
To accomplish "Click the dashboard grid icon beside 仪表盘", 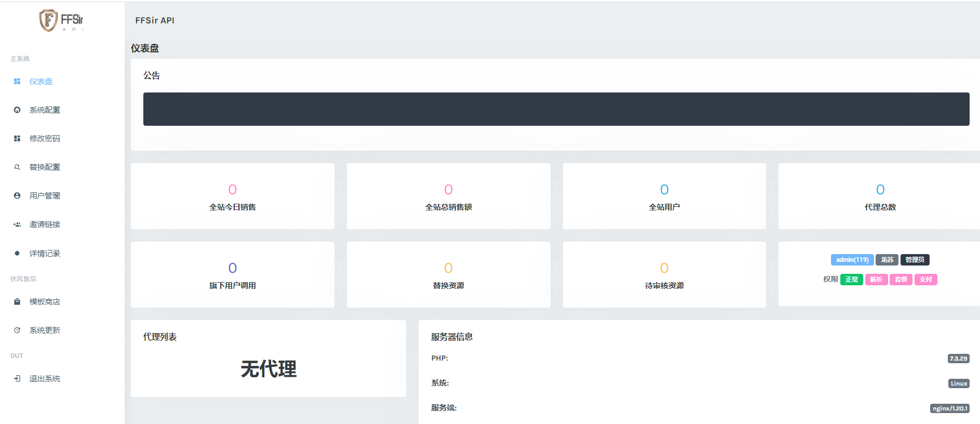I will (17, 82).
